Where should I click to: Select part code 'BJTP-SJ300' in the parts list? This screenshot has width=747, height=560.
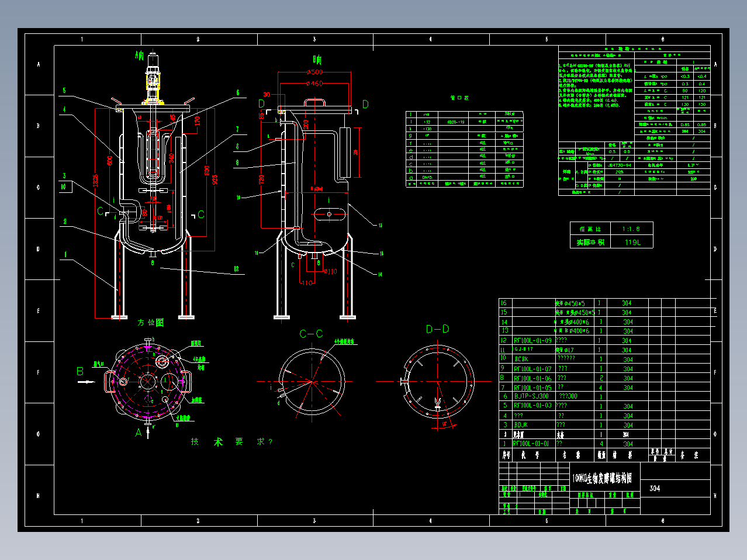[531, 396]
